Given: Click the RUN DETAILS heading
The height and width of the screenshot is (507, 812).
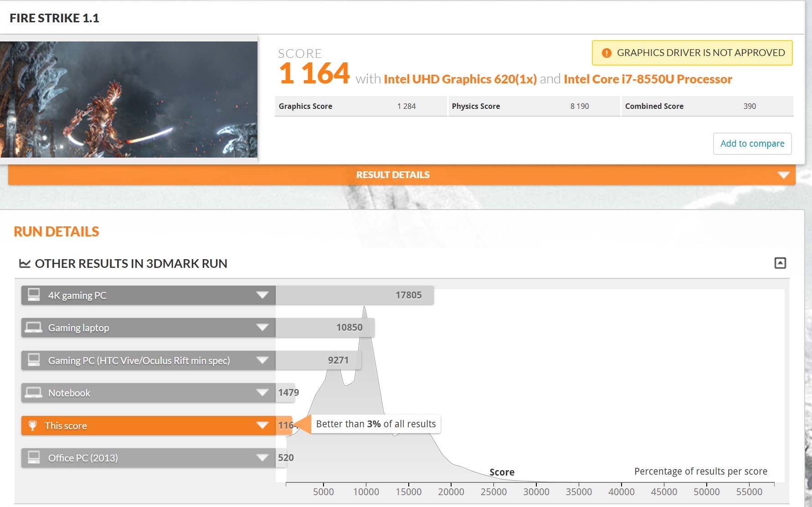Looking at the screenshot, I should pyautogui.click(x=56, y=231).
